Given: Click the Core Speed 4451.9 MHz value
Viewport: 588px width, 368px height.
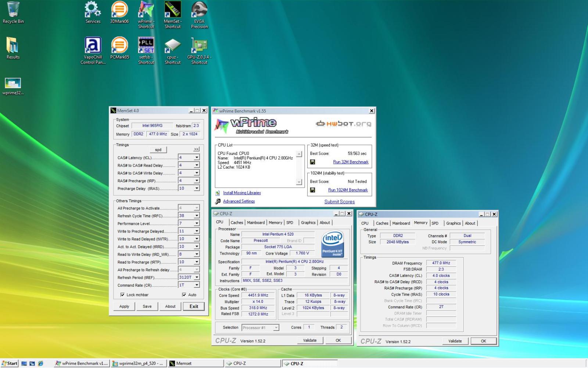Looking at the screenshot, I should (x=258, y=296).
